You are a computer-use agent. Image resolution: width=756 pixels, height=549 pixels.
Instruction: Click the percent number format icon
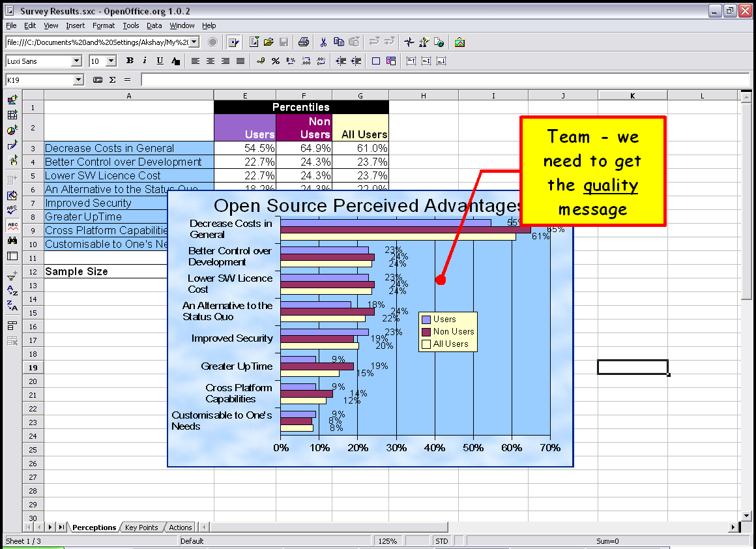pyautogui.click(x=275, y=61)
